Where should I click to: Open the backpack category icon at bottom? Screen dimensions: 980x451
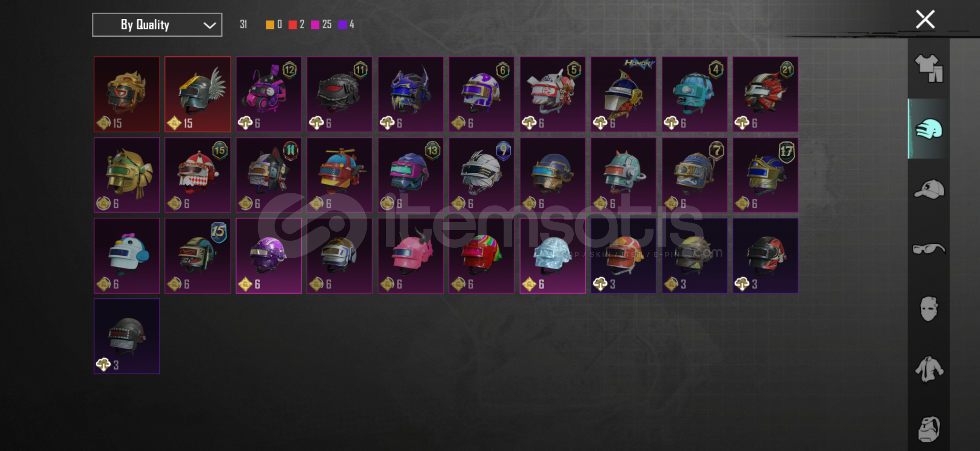pyautogui.click(x=929, y=429)
